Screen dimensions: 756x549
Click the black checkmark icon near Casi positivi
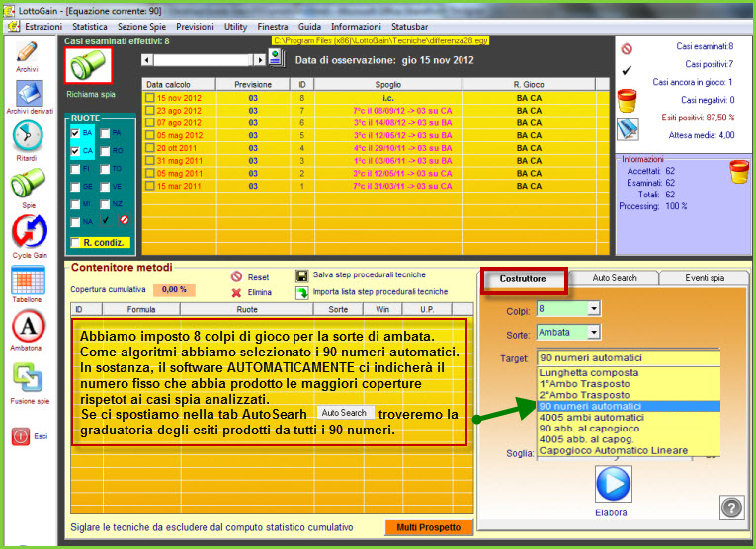pyautogui.click(x=627, y=70)
